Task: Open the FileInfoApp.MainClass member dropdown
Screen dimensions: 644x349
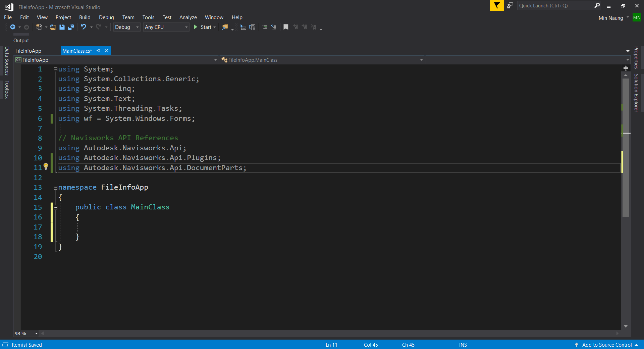Action: 421,60
